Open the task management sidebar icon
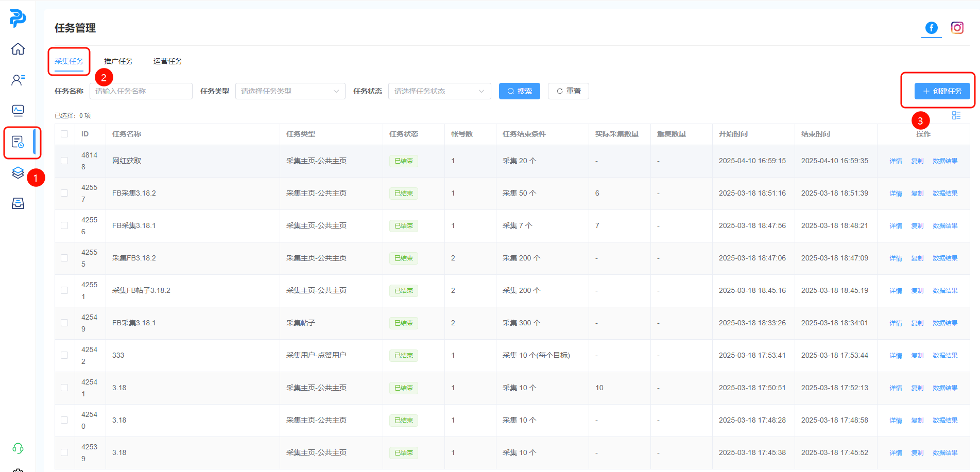This screenshot has height=472, width=980. [x=18, y=142]
